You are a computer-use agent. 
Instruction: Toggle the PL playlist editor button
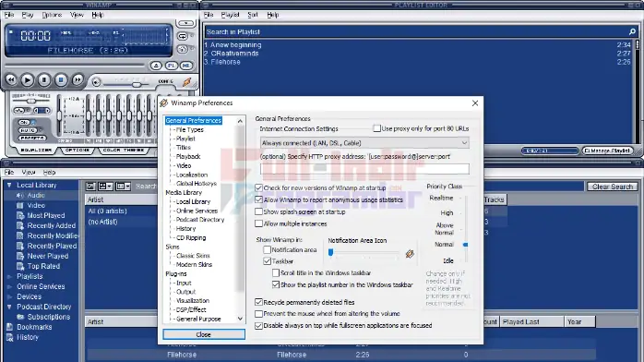point(172,66)
